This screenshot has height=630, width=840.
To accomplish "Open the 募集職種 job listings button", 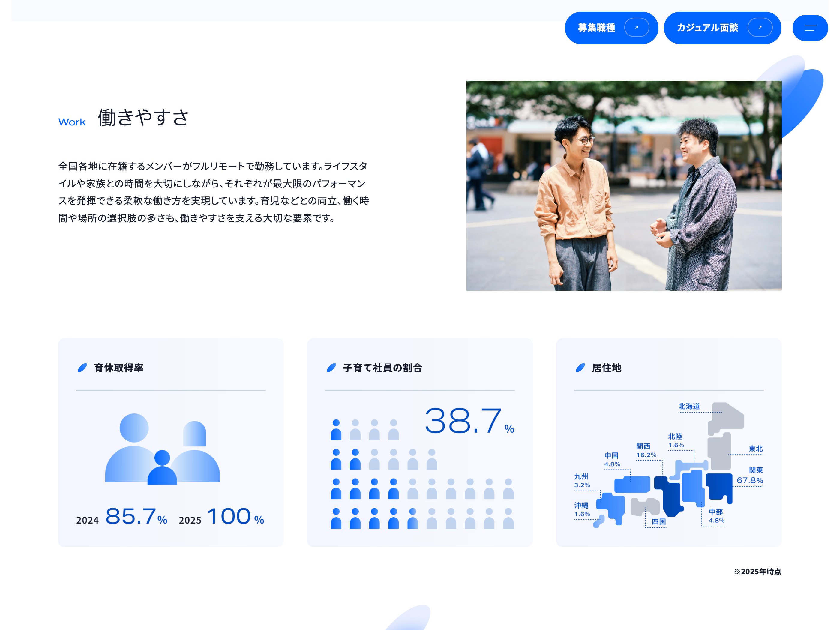I will (x=597, y=28).
